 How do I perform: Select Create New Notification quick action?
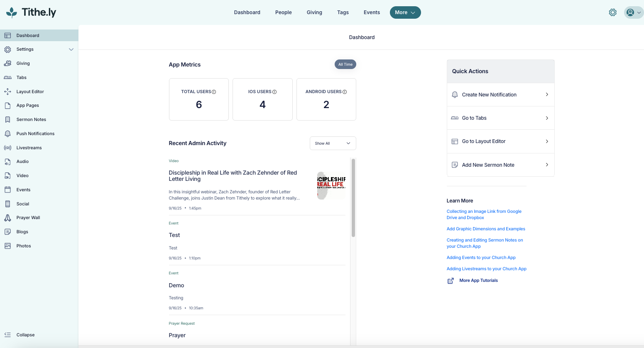coord(500,95)
